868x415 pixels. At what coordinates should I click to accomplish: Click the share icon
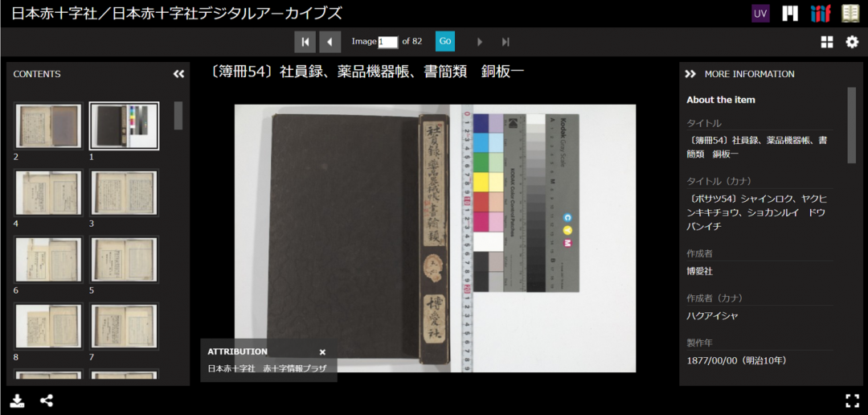(x=47, y=401)
